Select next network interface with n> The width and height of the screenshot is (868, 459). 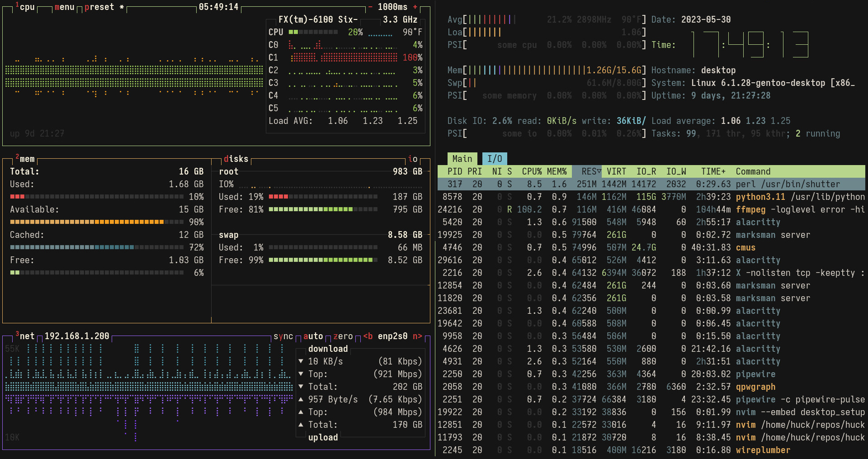tap(417, 336)
